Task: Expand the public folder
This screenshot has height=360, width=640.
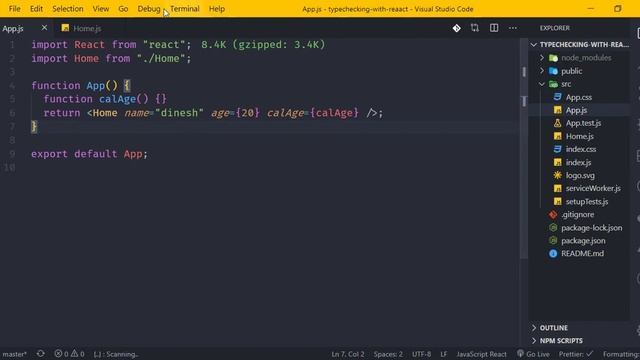Action: (580, 71)
